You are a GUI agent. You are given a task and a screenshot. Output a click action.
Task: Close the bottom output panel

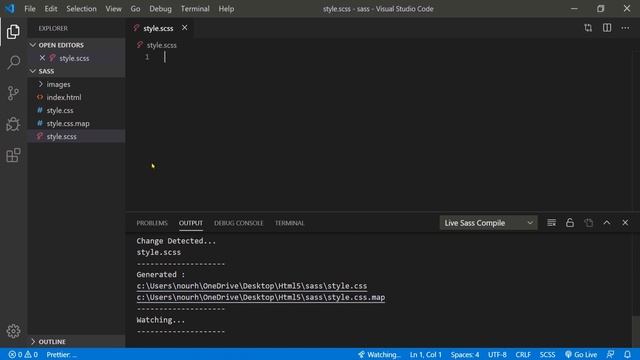(x=625, y=223)
